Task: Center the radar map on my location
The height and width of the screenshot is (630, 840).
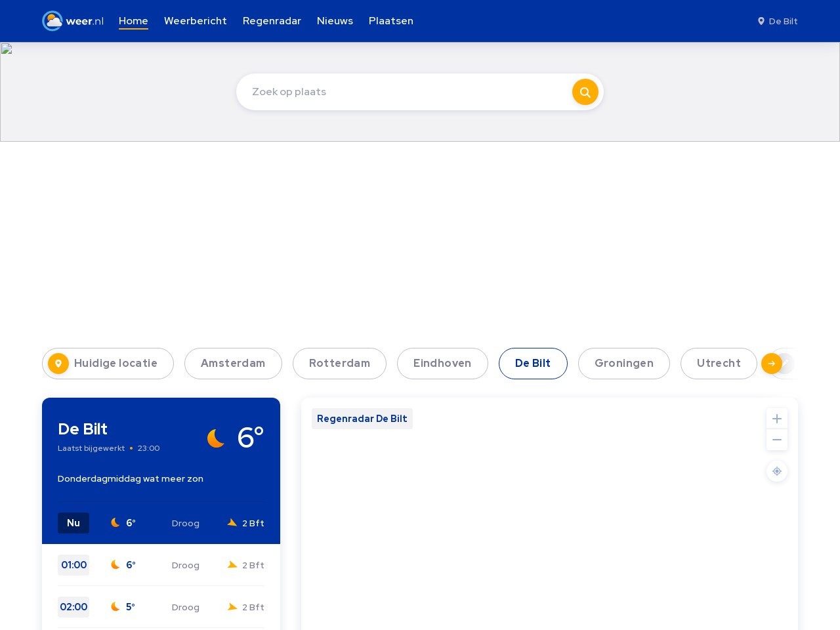Action: point(777,471)
